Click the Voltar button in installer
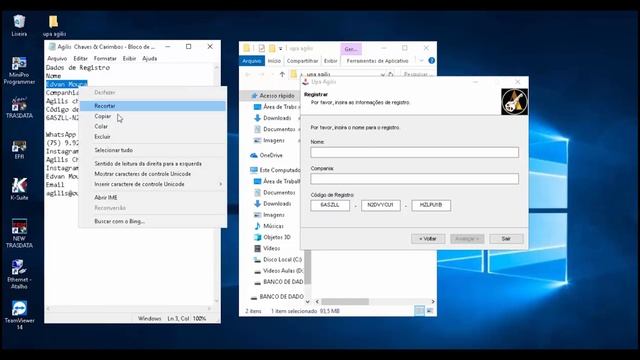The image size is (640, 360). click(428, 238)
